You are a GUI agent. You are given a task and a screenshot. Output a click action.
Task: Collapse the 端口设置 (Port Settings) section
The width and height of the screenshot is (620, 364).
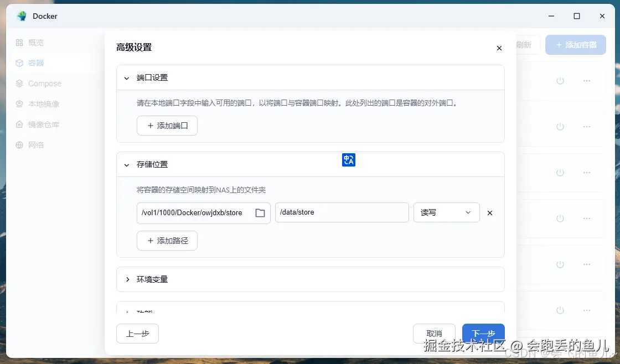[x=126, y=78]
